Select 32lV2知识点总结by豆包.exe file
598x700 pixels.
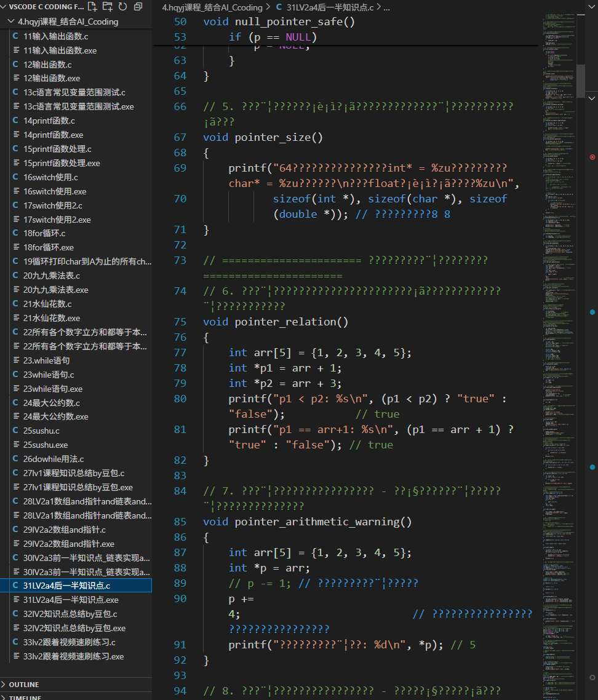click(76, 628)
